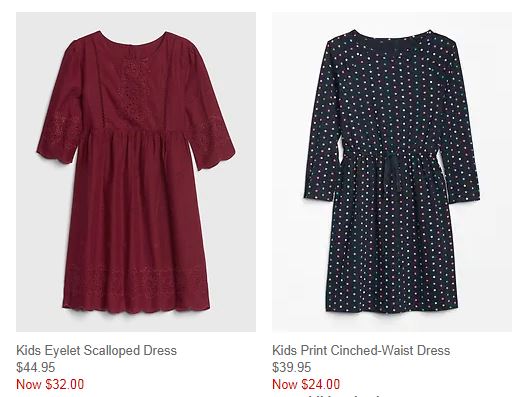The image size is (522, 397).
Task: Click the drawstring bow on navy dress
Action: coord(394,171)
